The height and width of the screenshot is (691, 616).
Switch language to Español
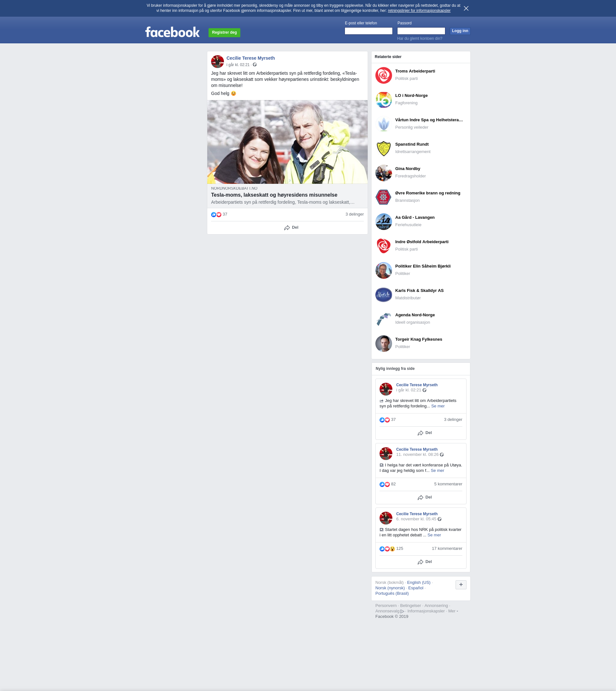coord(415,588)
